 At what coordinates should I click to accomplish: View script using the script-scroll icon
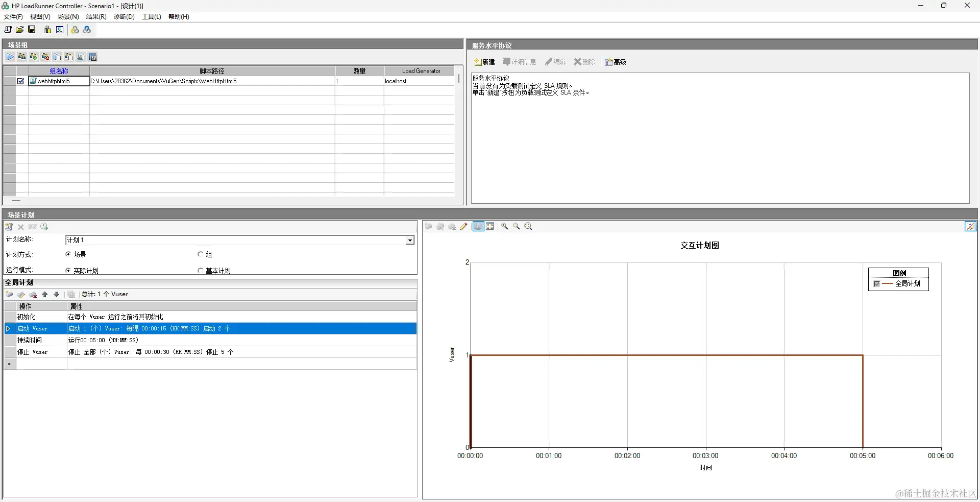click(x=81, y=57)
